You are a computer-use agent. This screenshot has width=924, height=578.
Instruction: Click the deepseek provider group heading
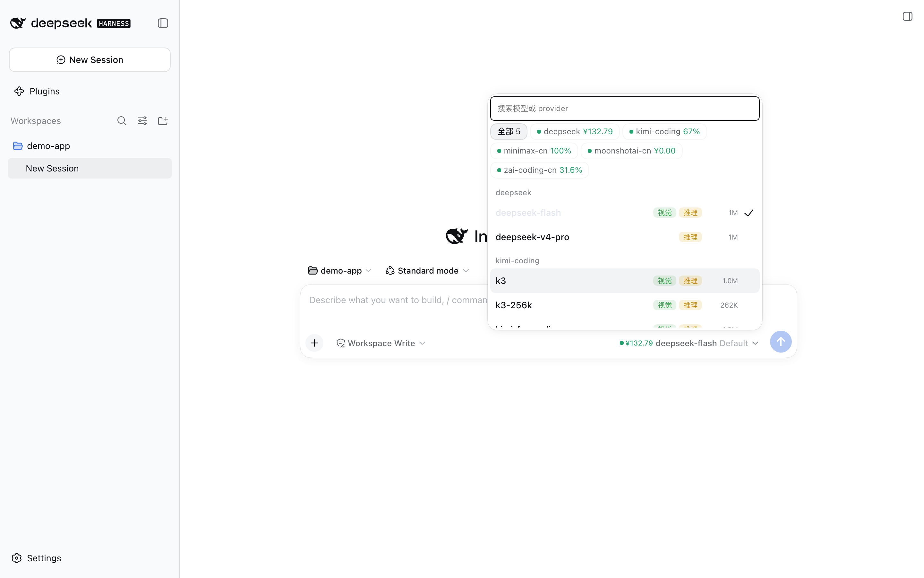click(x=513, y=193)
